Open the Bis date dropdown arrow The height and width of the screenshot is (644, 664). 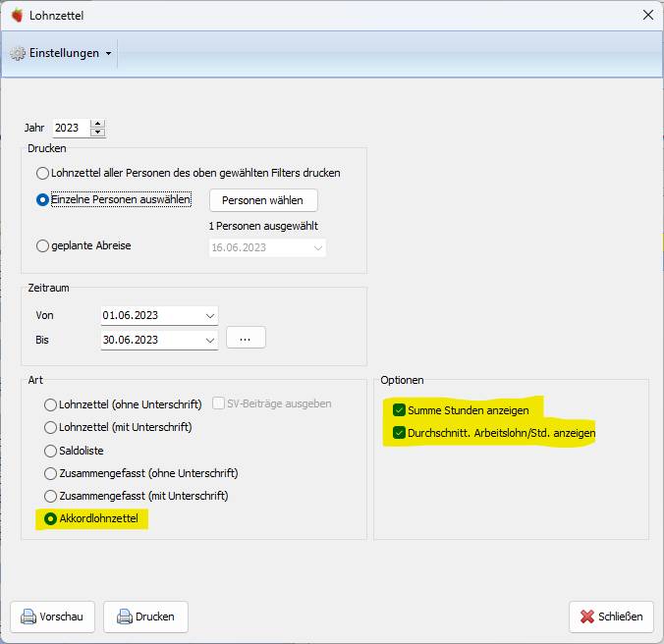(210, 341)
